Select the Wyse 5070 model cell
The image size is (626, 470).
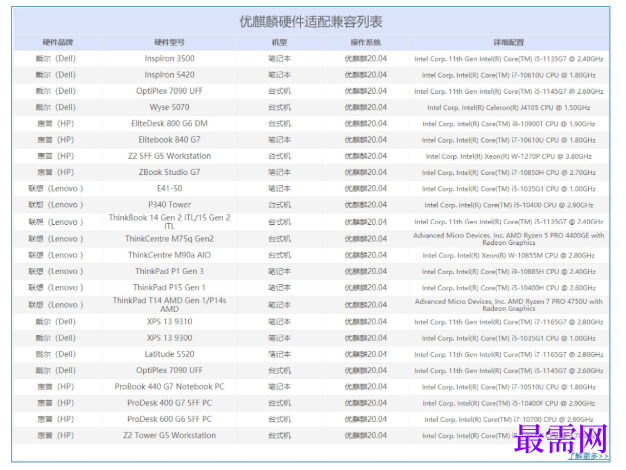(169, 107)
